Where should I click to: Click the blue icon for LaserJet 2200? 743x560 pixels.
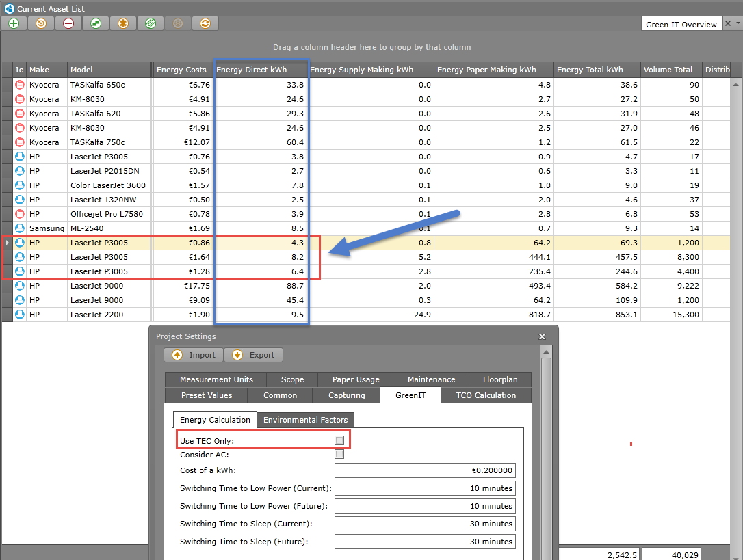tap(19, 315)
